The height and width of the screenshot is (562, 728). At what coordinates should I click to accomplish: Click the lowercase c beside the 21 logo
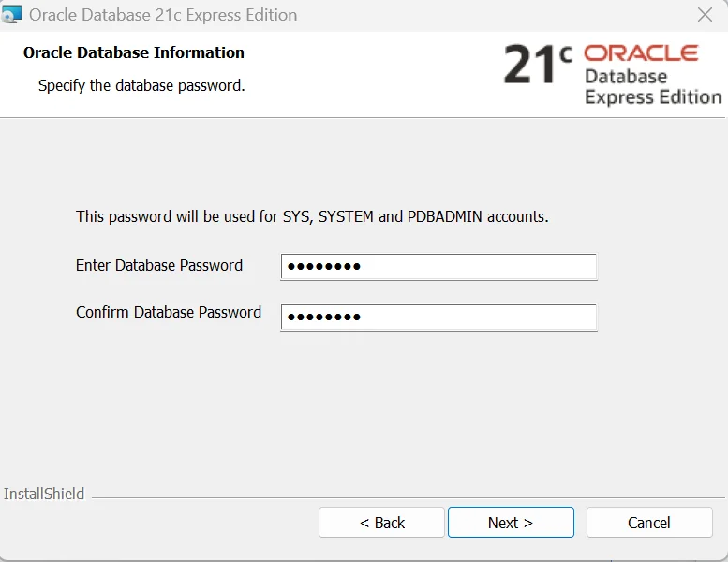click(566, 54)
